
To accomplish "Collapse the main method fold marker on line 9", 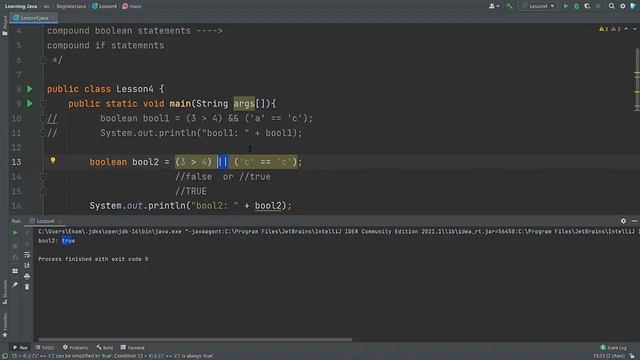I will coord(43,104).
